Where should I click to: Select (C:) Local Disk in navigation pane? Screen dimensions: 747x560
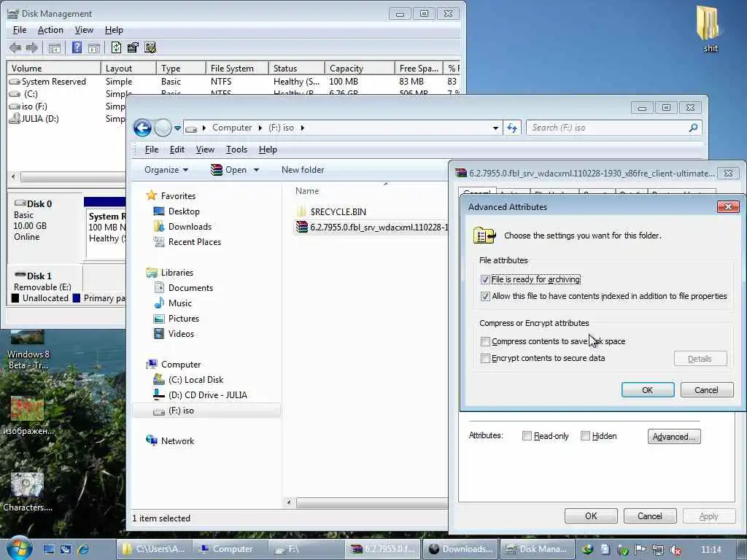[196, 379]
